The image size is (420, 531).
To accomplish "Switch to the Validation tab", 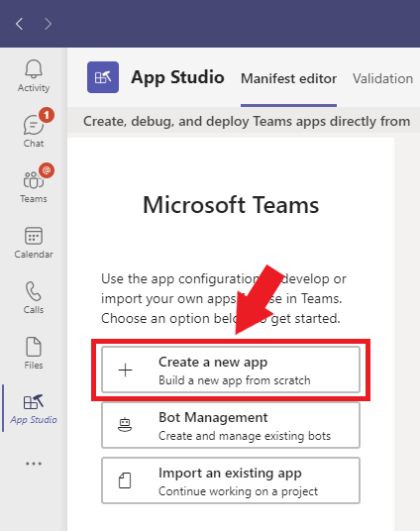I will pos(382,78).
